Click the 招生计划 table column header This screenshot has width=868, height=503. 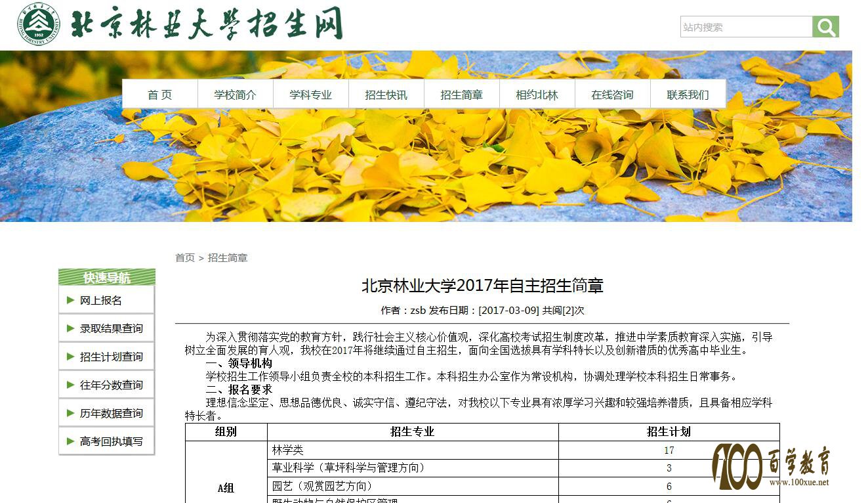click(669, 431)
